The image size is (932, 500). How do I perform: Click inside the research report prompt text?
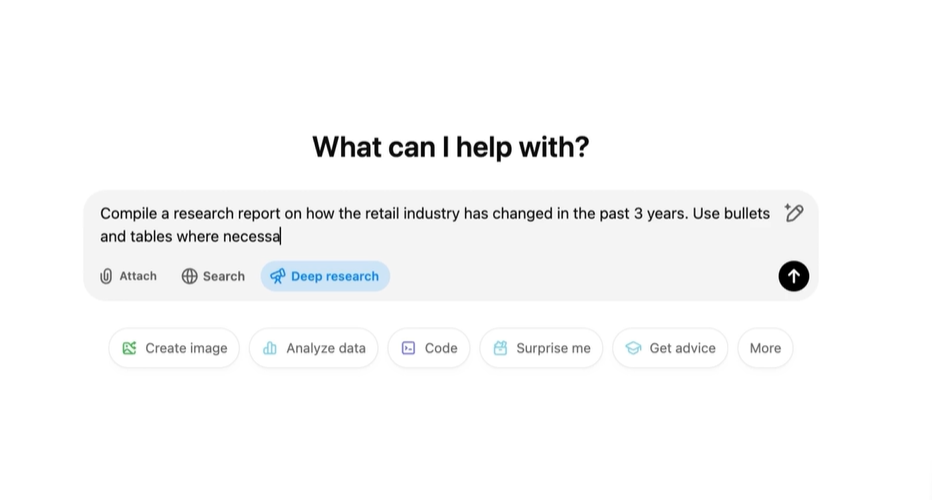(x=400, y=214)
